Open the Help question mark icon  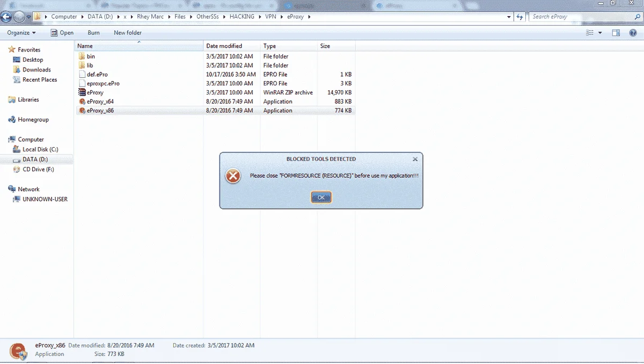coord(633,33)
